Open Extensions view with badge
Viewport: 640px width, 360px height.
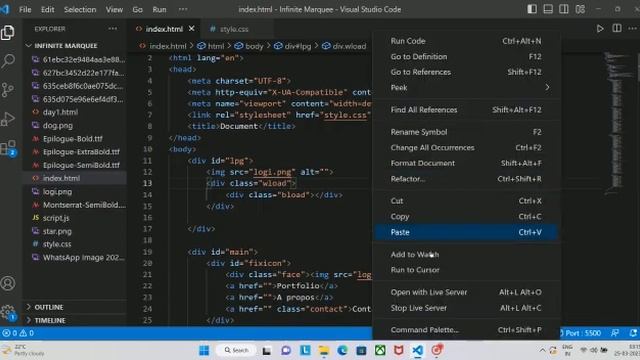pos(8,148)
